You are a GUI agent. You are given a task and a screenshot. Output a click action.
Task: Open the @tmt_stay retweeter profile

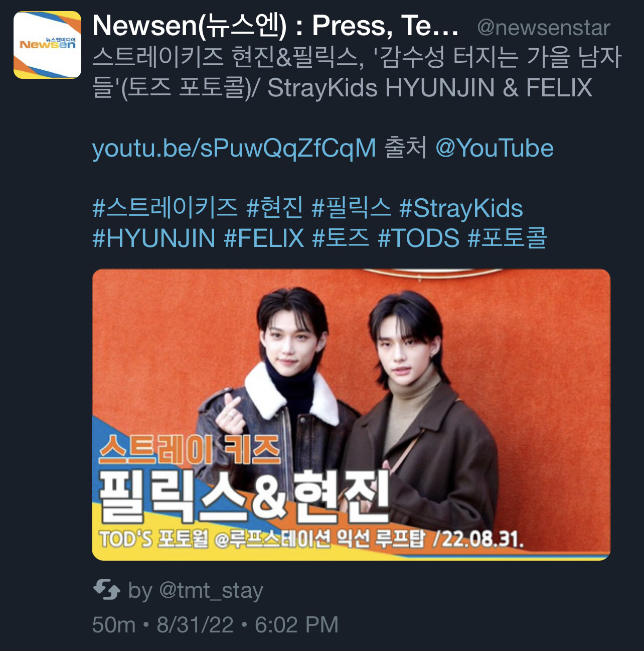211,591
